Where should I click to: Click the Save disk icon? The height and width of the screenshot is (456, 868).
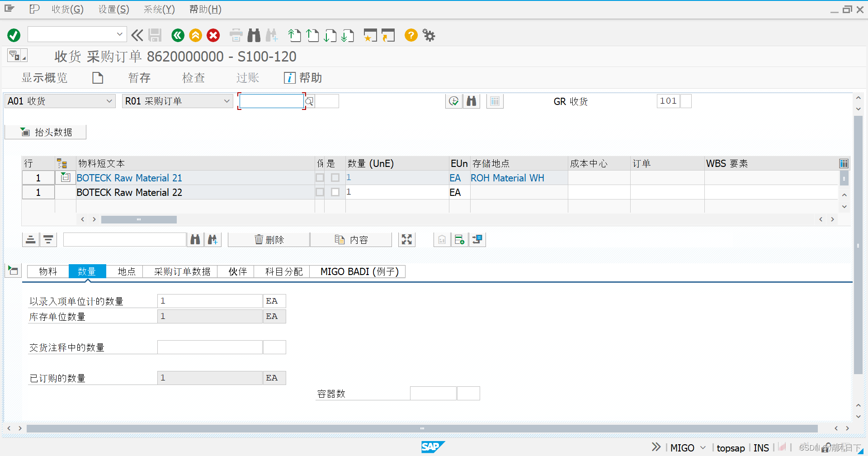[155, 35]
